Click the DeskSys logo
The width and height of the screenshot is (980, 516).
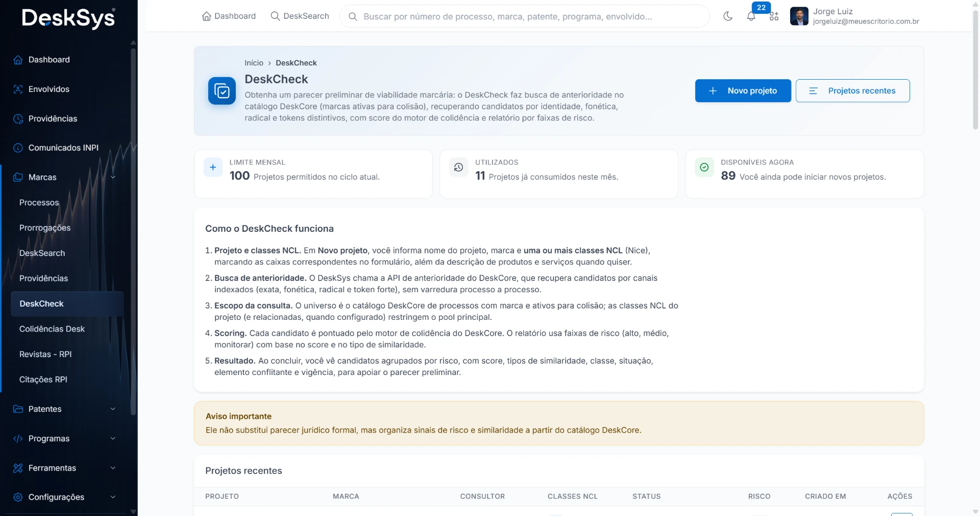(68, 18)
